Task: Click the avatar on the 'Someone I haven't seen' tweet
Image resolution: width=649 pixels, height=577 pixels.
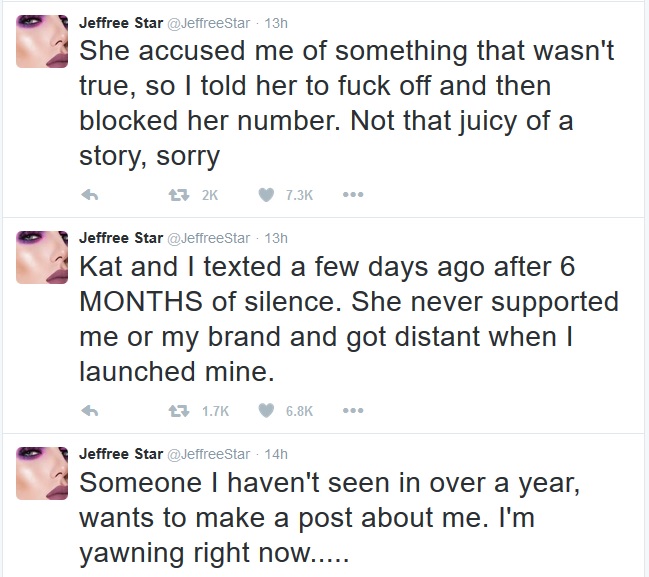Action: click(x=42, y=472)
